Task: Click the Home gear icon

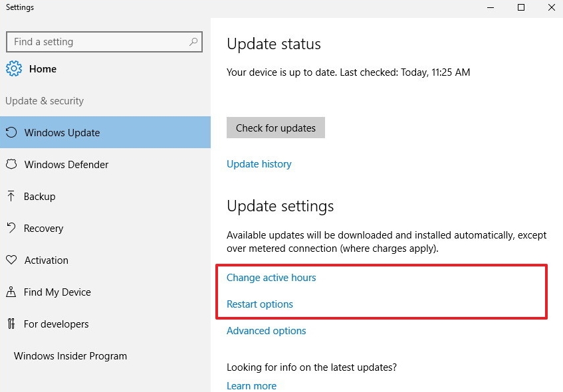Action: [13, 68]
